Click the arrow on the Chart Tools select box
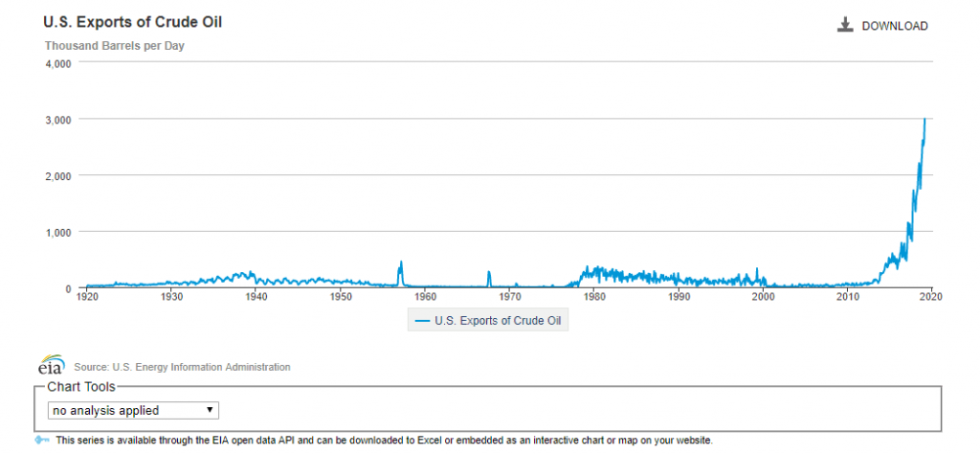The width and height of the screenshot is (980, 455). point(210,410)
